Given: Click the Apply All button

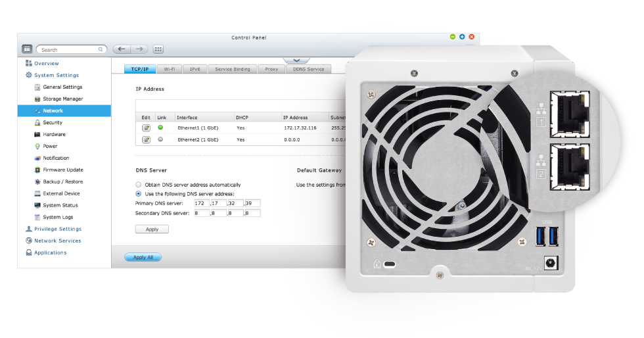Looking at the screenshot, I should tap(143, 257).
